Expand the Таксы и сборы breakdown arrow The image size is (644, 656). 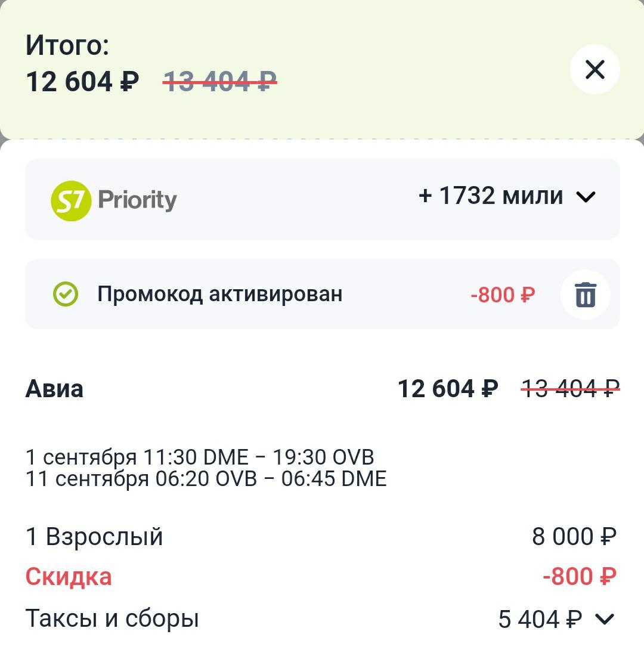pyautogui.click(x=605, y=619)
